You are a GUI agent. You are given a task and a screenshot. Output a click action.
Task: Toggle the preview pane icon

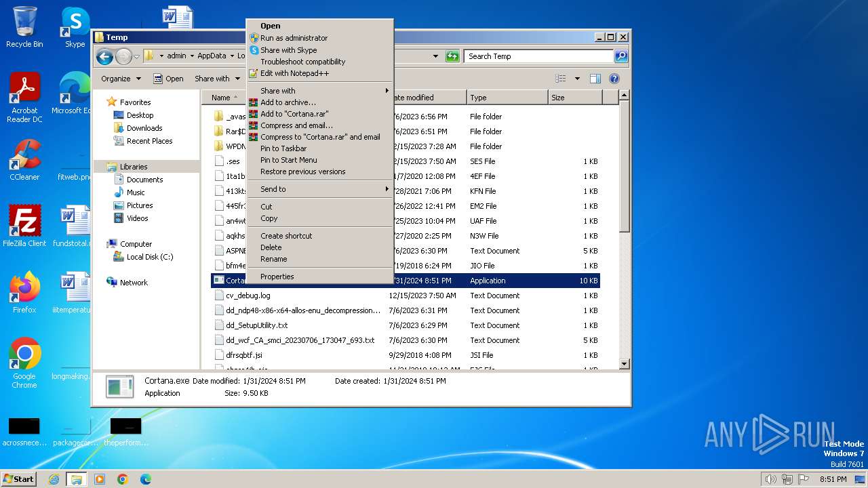[595, 79]
